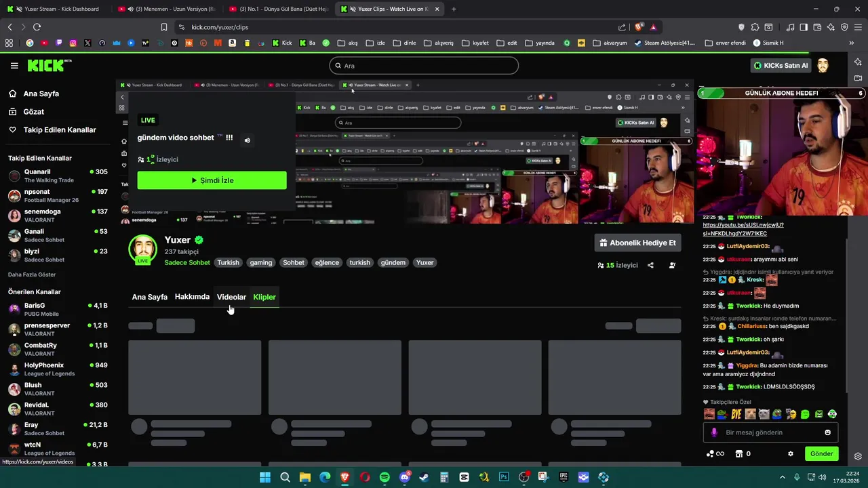Open the Twitch bookmark icon
868x488 pixels.
point(59,43)
